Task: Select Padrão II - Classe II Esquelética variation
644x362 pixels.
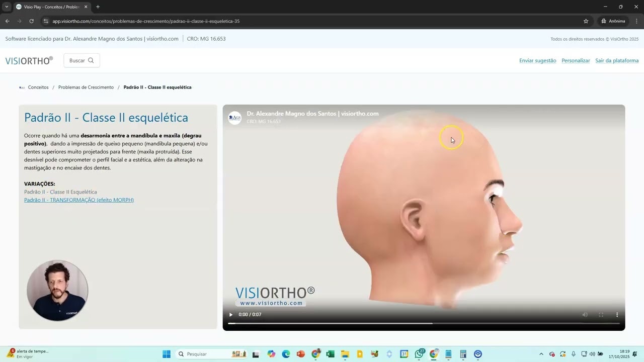Action: coord(60,192)
